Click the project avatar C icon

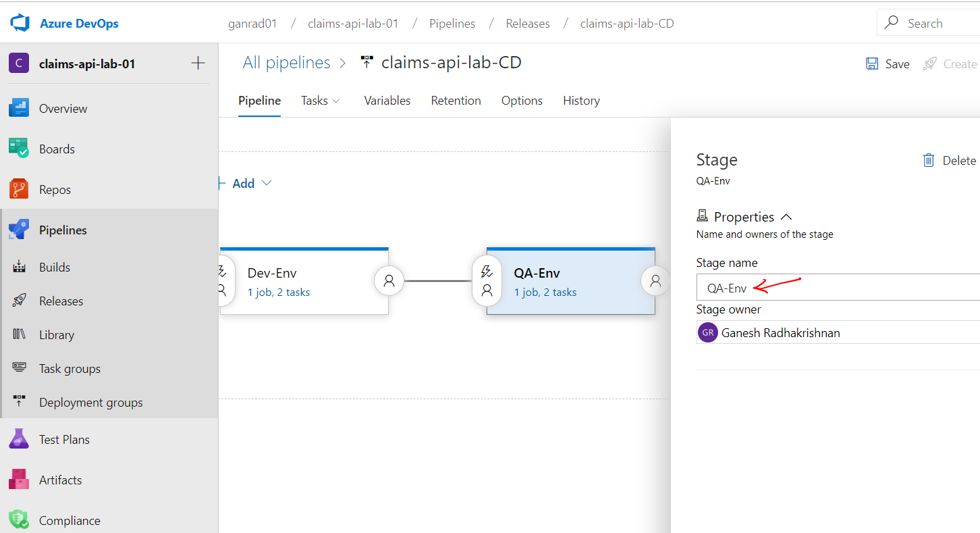pyautogui.click(x=19, y=64)
